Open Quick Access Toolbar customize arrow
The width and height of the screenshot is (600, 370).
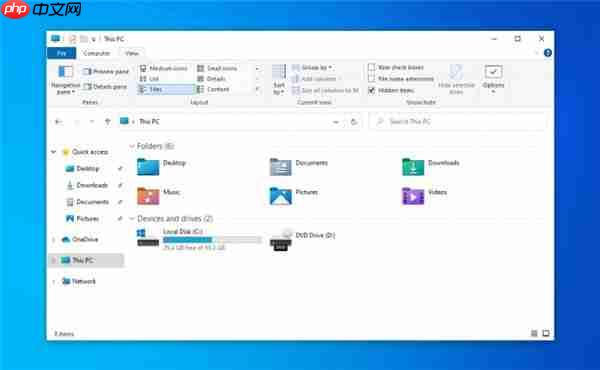point(93,39)
